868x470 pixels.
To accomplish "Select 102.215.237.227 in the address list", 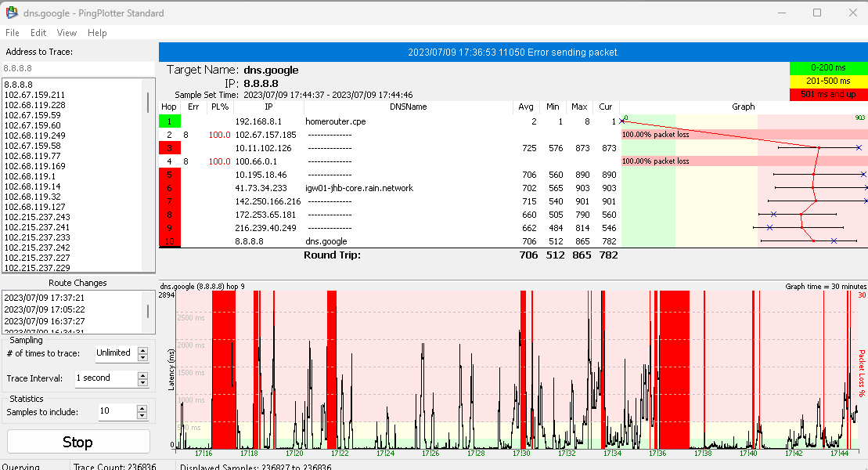I will coord(37,258).
